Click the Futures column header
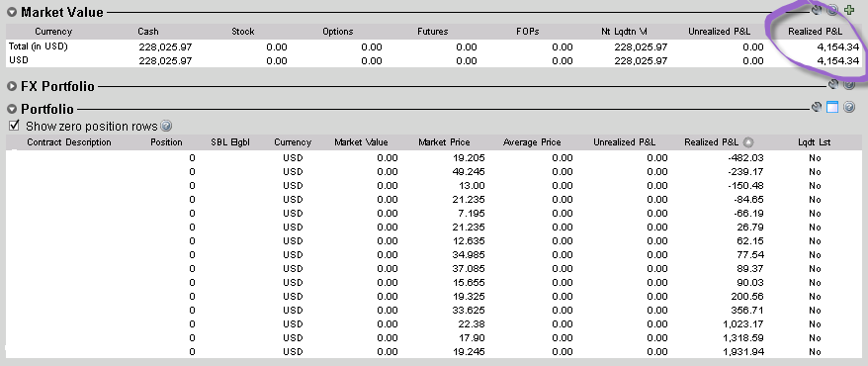The height and width of the screenshot is (366, 868). pyautogui.click(x=433, y=32)
